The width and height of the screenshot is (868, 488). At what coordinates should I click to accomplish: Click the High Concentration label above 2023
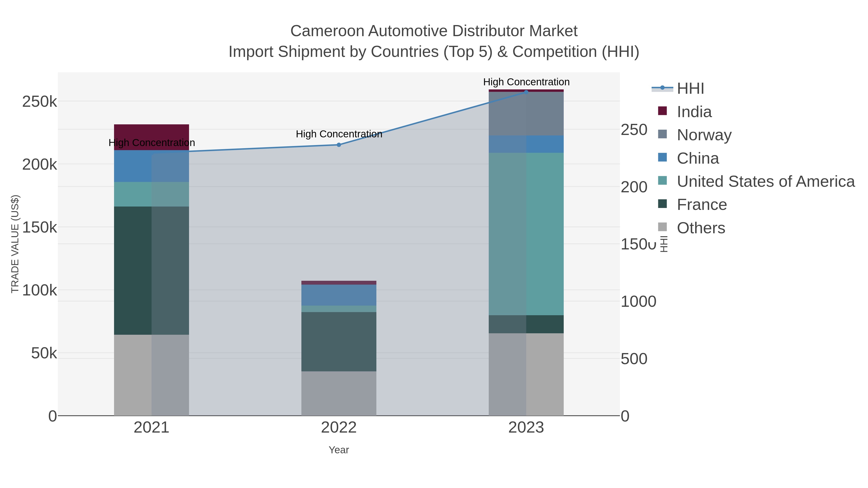coord(526,82)
